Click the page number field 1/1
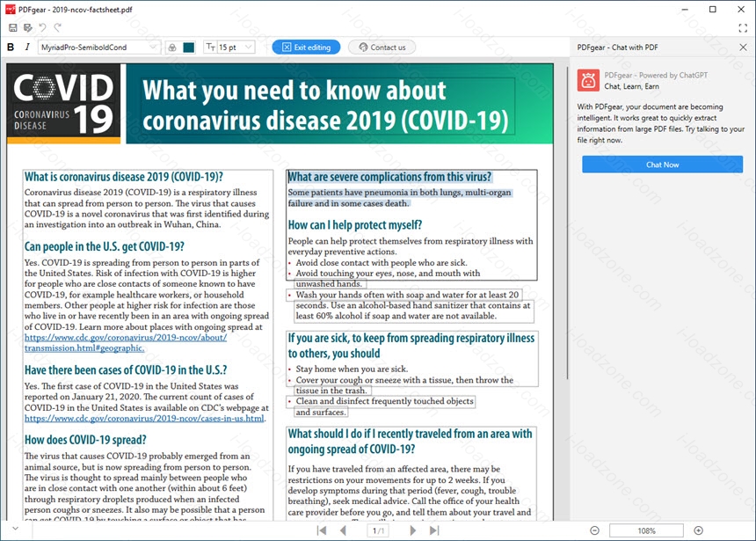 click(x=379, y=530)
